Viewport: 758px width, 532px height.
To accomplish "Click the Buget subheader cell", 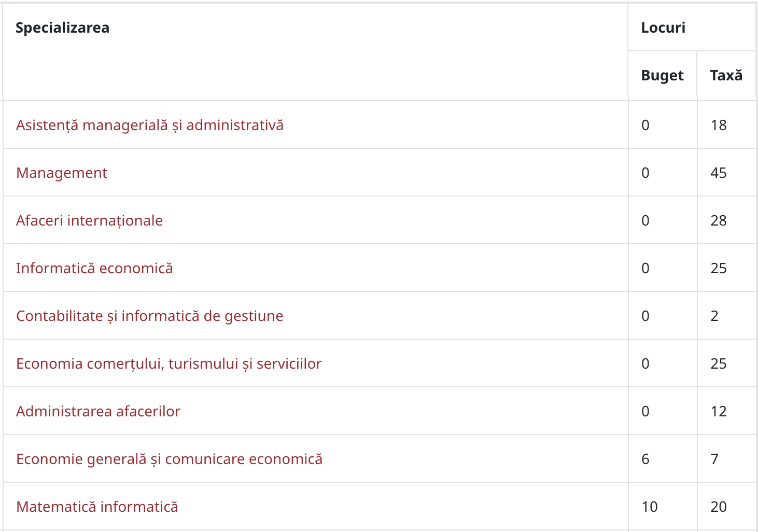I will coord(662,76).
